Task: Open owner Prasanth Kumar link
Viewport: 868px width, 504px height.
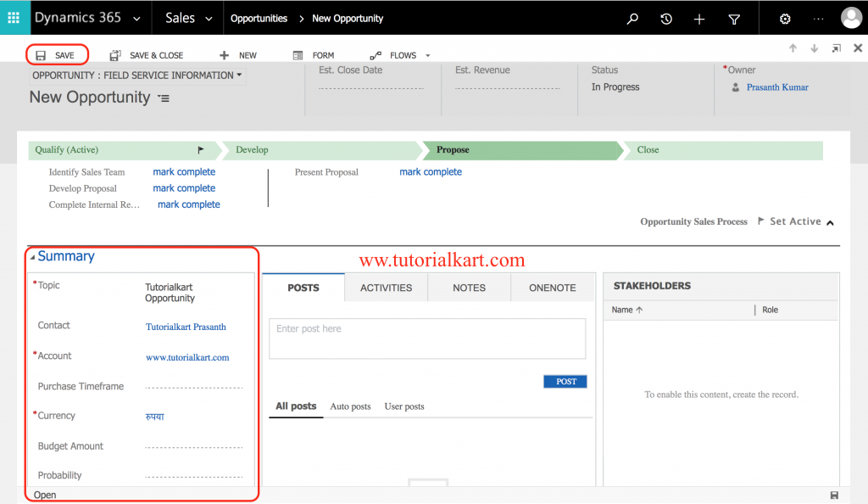Action: click(777, 87)
